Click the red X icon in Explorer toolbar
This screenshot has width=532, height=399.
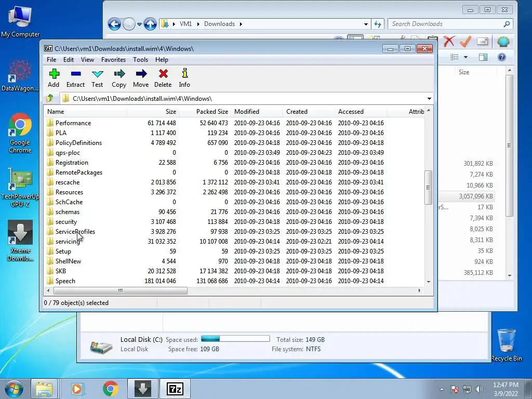point(449,42)
